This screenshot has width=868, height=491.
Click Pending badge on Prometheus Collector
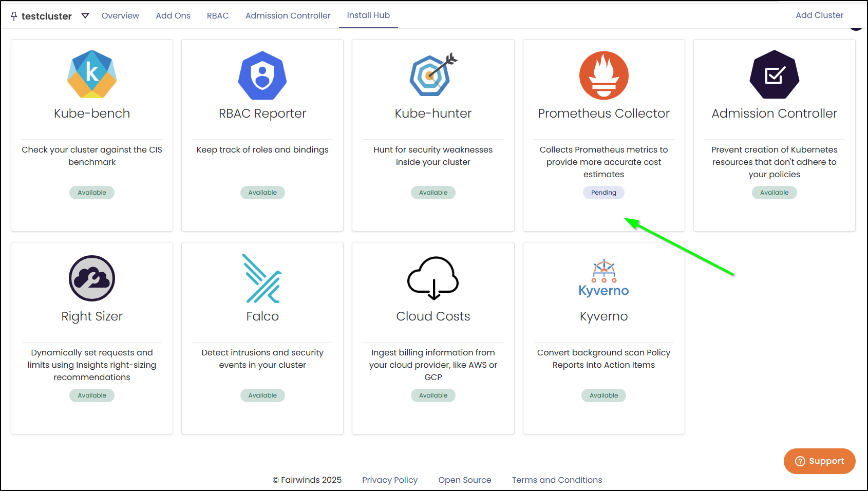click(603, 193)
